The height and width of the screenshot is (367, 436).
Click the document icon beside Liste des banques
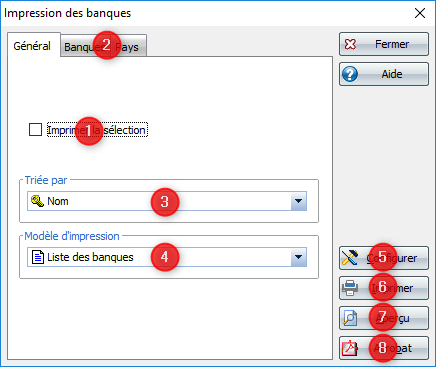(x=38, y=257)
